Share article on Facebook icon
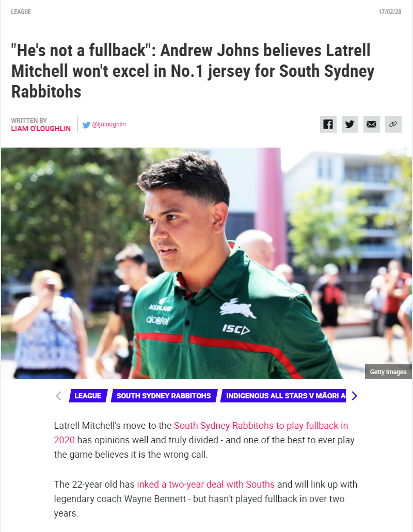The image size is (413, 532). click(328, 124)
